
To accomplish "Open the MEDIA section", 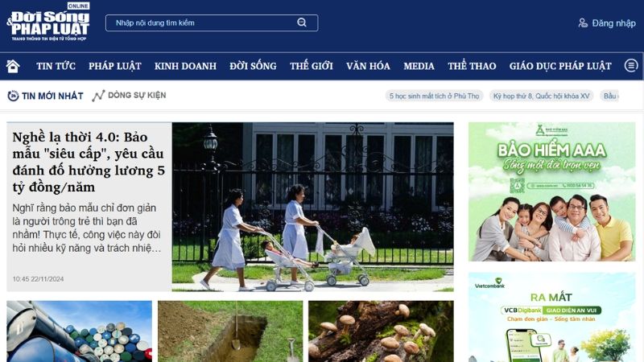I will (x=419, y=66).
